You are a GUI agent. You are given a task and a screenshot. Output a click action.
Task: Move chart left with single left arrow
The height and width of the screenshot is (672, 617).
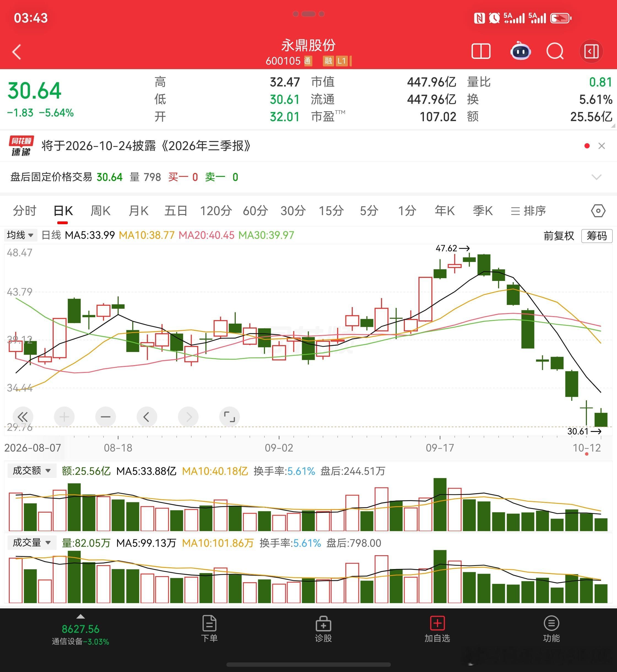147,417
